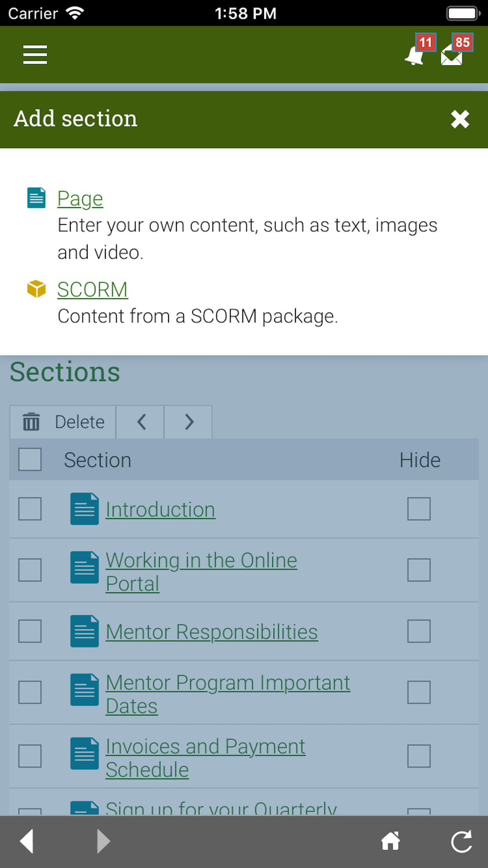Screen dimensions: 488x868
Task: Tick Hide checkbox for Introduction section
Action: (x=419, y=509)
